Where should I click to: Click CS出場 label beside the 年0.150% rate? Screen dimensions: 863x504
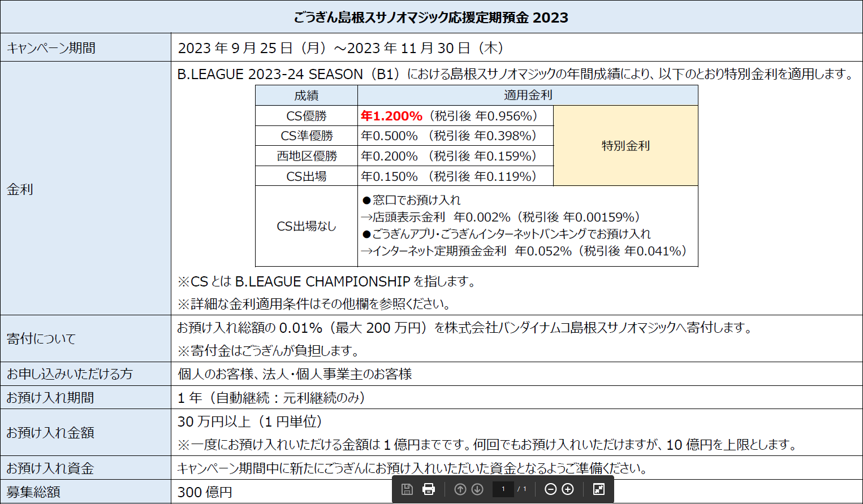307,176
